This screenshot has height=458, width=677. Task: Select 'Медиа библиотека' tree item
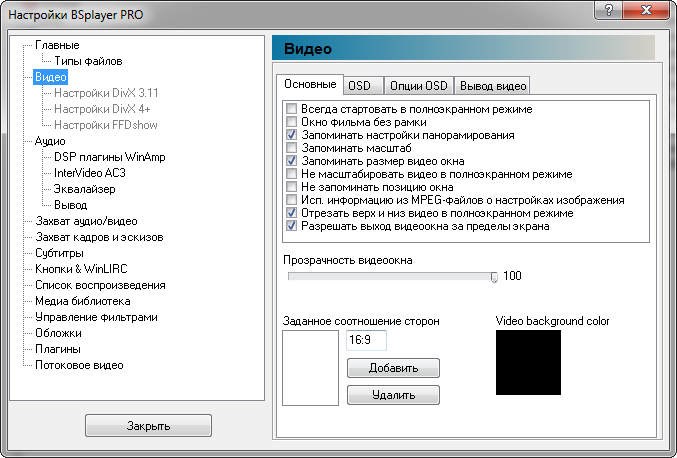point(82,301)
